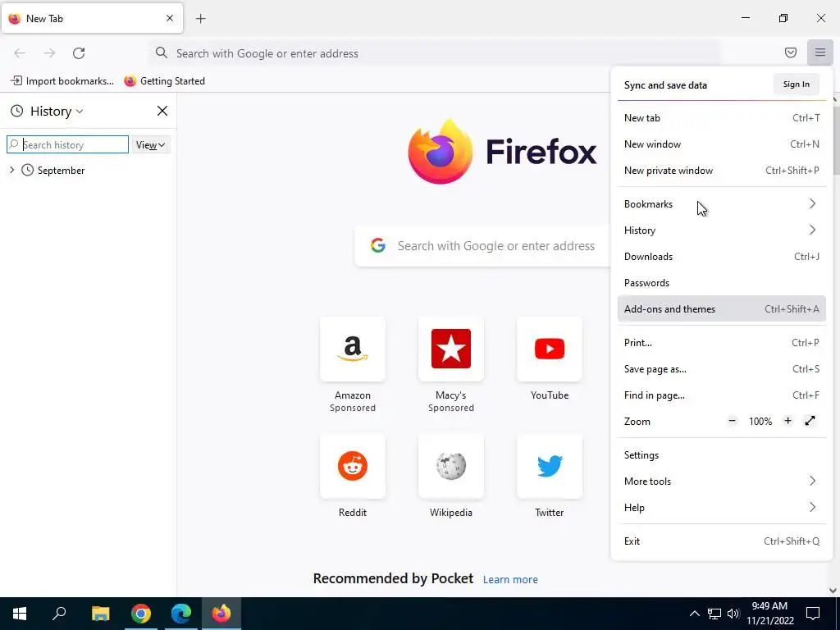The width and height of the screenshot is (840, 630).
Task: Click the volume speaker tray icon
Action: click(x=733, y=614)
